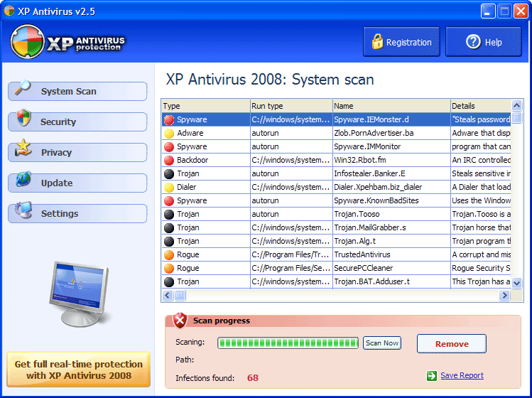Select the Spyware.IEMonster.d name cell
The width and height of the screenshot is (532, 398).
coord(391,119)
